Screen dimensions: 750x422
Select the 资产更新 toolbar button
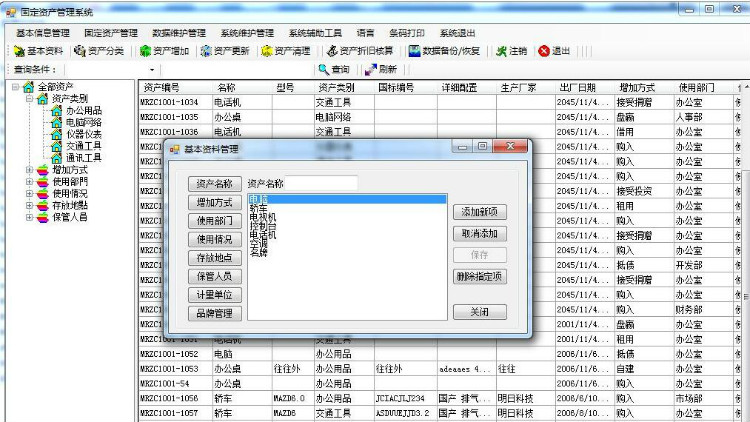(226, 51)
